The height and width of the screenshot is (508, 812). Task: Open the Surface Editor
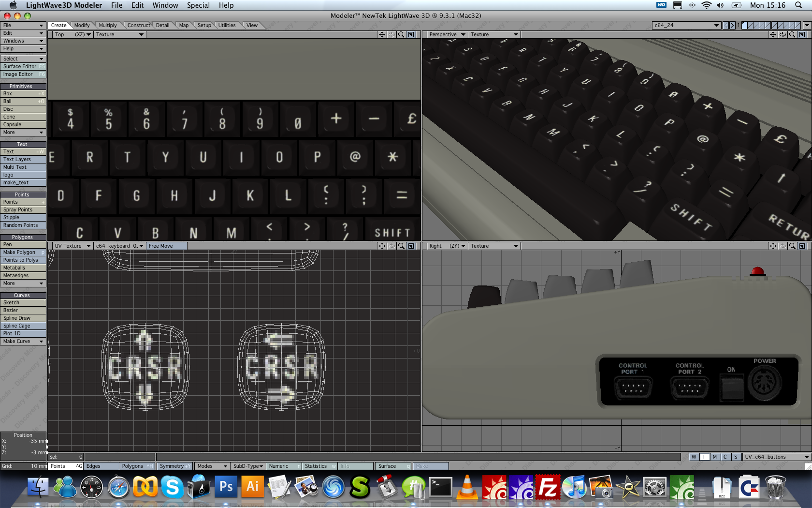(x=23, y=66)
